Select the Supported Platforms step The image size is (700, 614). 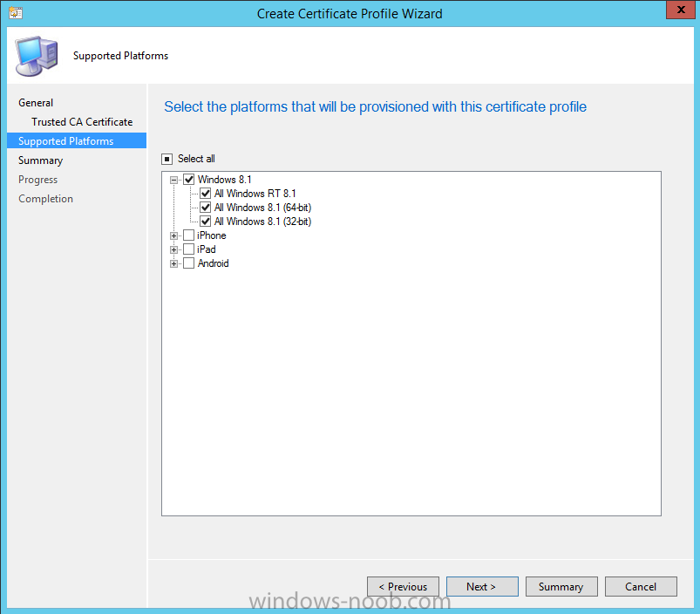77,140
